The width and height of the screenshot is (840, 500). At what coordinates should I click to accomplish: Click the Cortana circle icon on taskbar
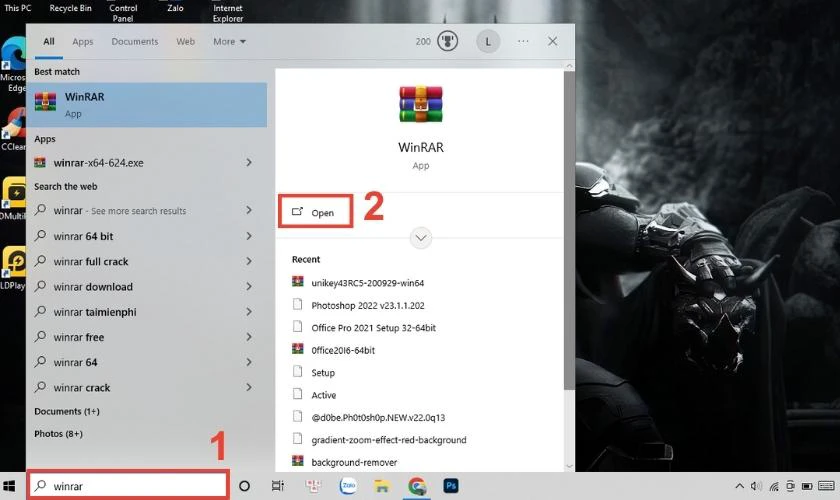pos(244,486)
